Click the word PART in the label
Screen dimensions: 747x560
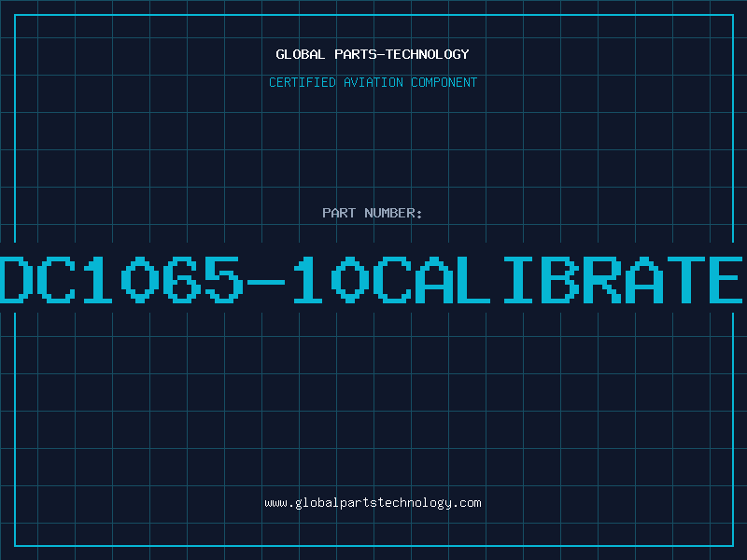(339, 213)
